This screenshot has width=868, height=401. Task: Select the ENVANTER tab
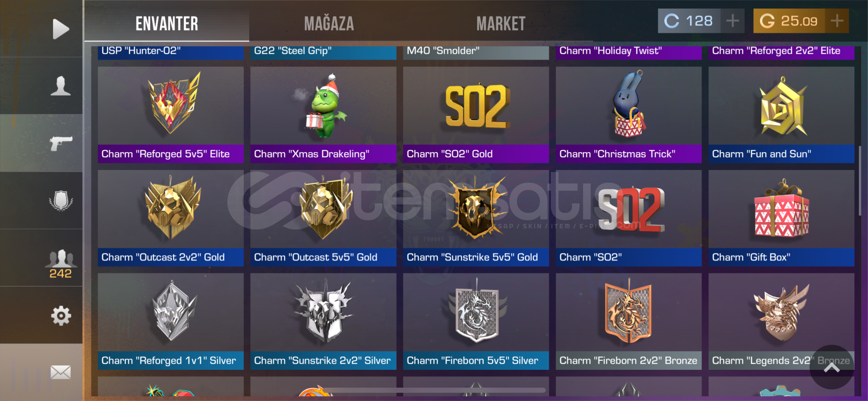tap(167, 24)
